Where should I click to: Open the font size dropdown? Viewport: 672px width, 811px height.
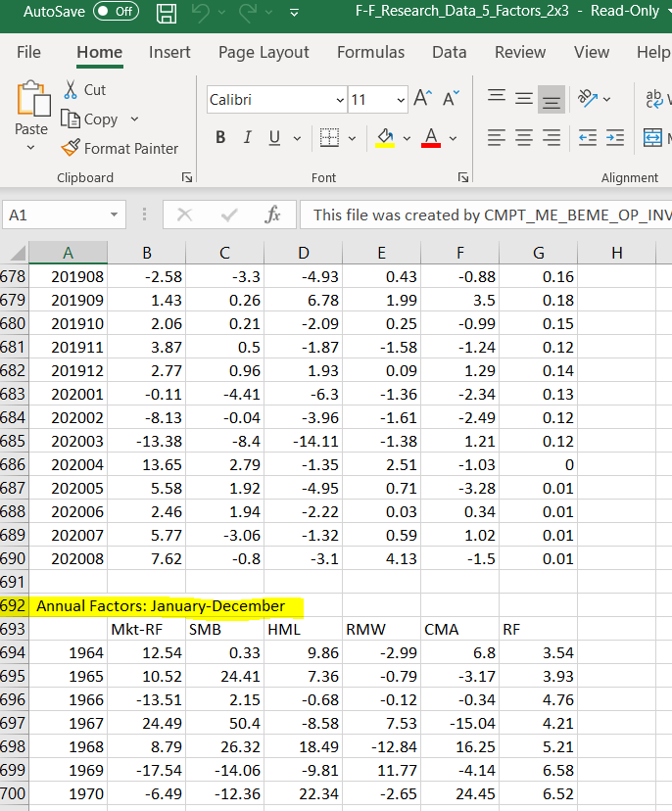401,100
